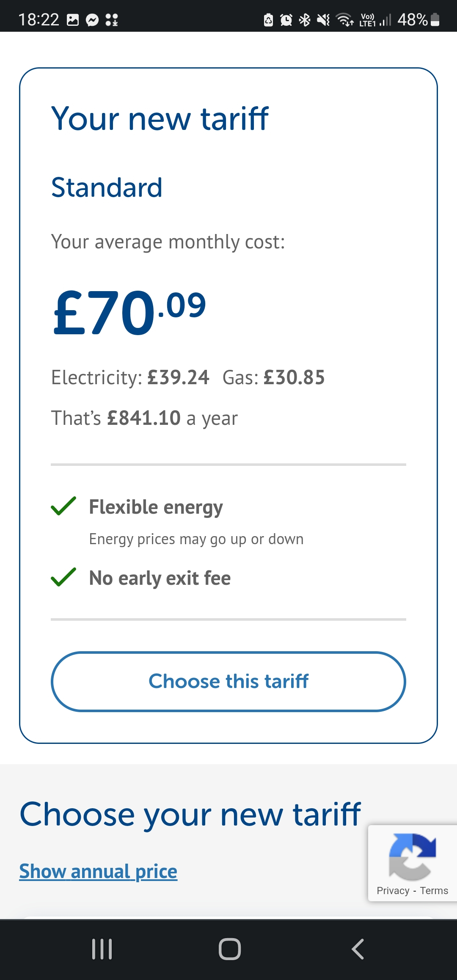Tap the Android home button
457x980 pixels.
coord(229,949)
